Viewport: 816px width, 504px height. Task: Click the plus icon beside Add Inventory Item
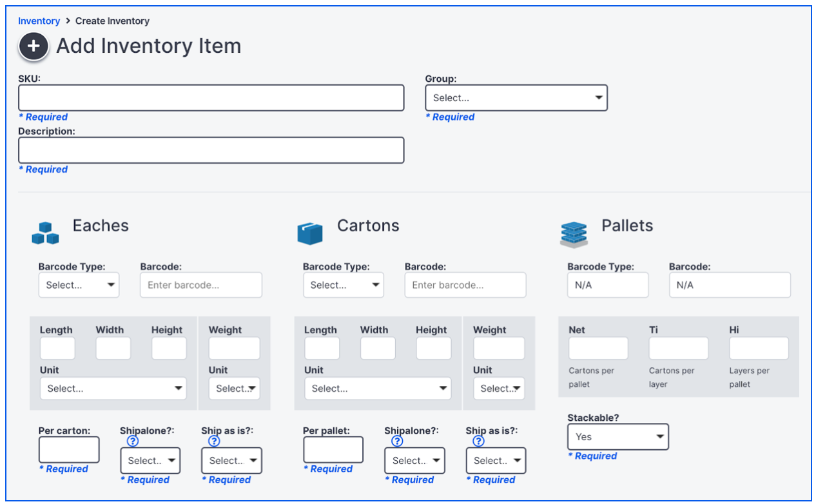pos(33,46)
